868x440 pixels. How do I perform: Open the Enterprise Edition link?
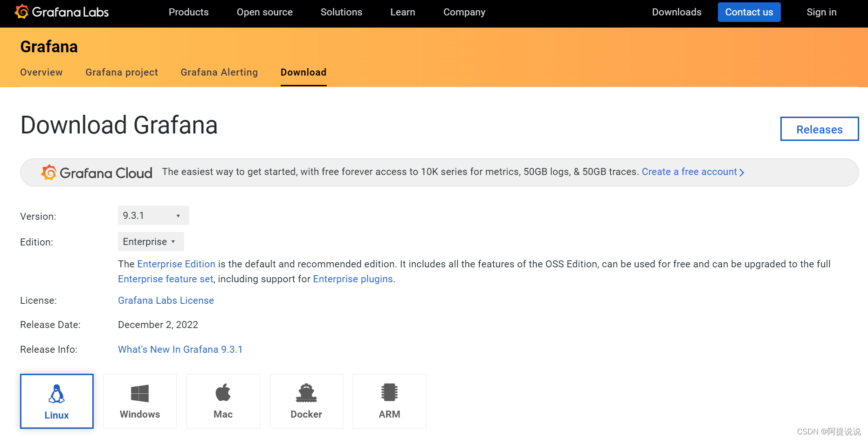point(176,264)
